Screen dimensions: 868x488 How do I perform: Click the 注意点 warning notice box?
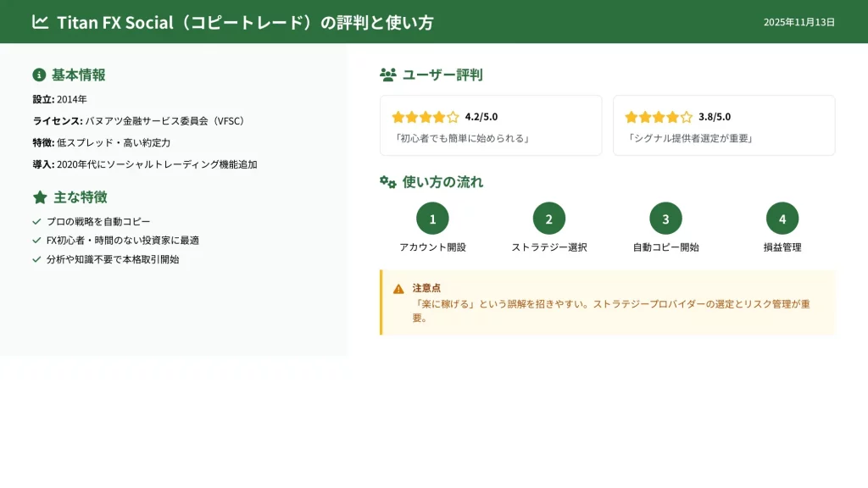click(608, 302)
